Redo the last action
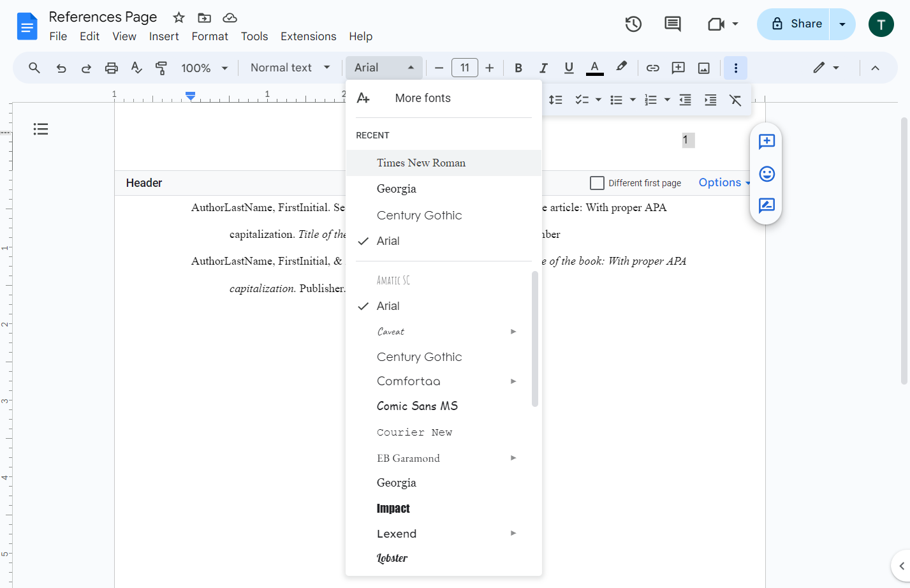 pos(86,68)
